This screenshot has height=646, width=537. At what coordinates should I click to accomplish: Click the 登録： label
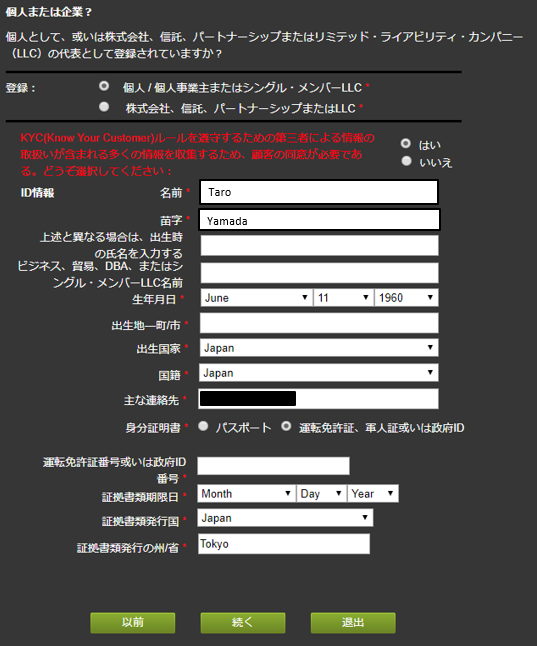pyautogui.click(x=21, y=88)
